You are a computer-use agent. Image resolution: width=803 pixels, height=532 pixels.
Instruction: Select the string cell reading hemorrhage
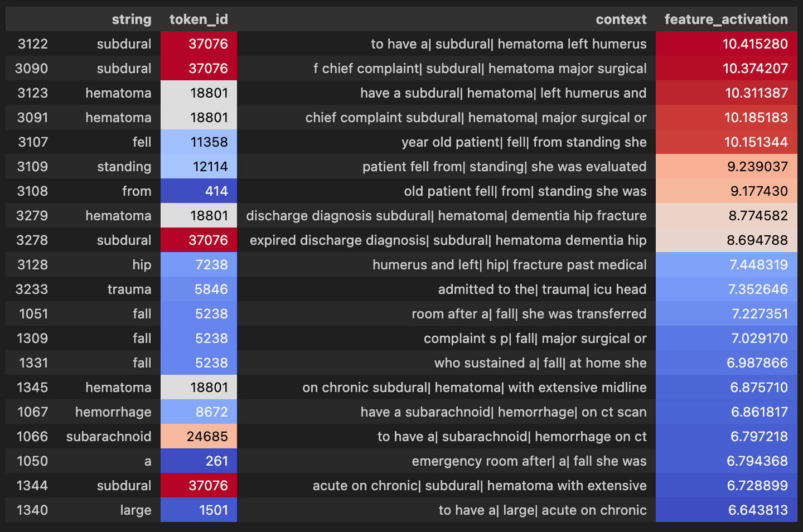click(113, 412)
